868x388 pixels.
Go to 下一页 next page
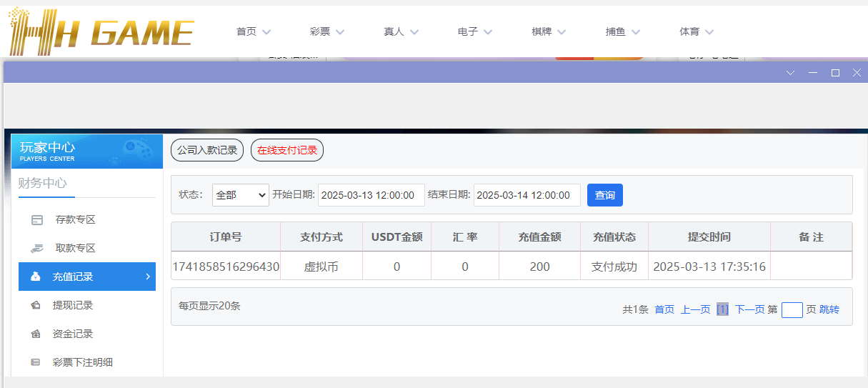tap(750, 309)
